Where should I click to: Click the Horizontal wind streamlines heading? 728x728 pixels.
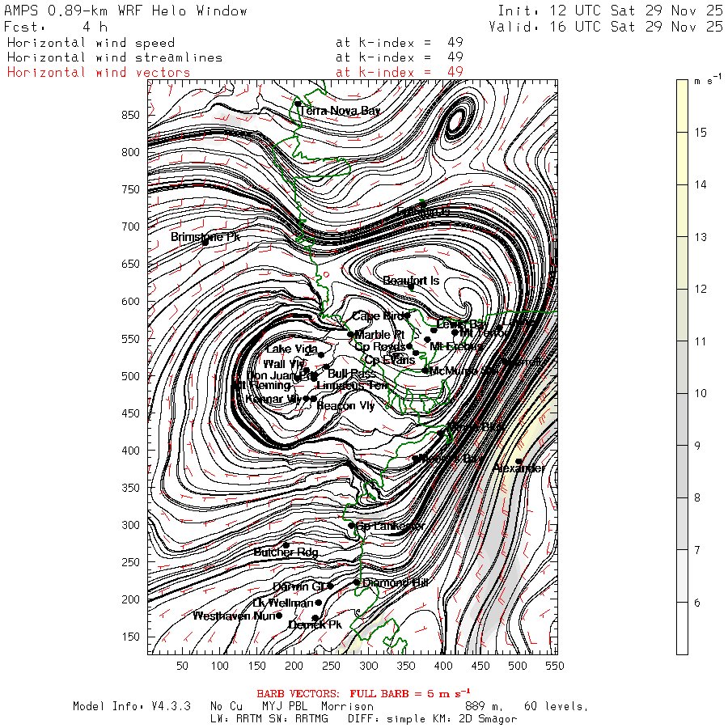[115, 57]
